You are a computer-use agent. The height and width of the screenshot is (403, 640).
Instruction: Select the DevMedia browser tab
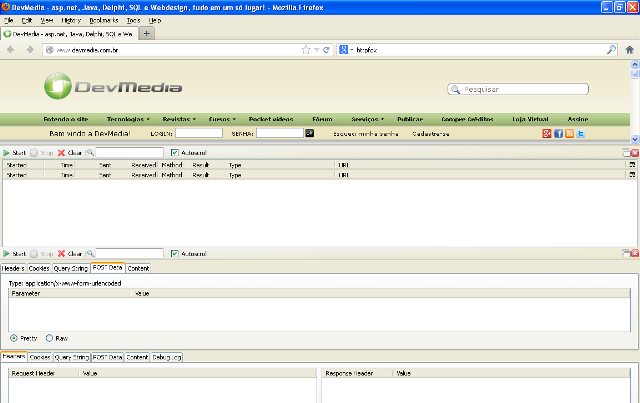pyautogui.click(x=69, y=34)
